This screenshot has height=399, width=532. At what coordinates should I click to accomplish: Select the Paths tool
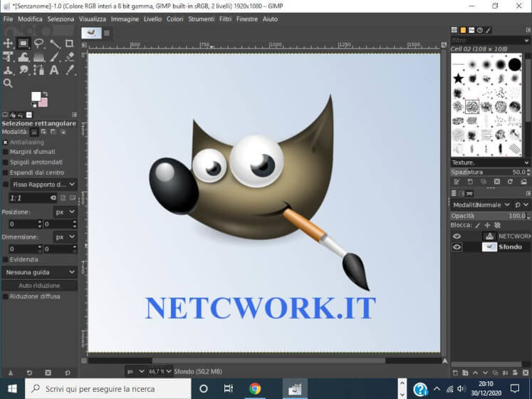[x=39, y=71]
